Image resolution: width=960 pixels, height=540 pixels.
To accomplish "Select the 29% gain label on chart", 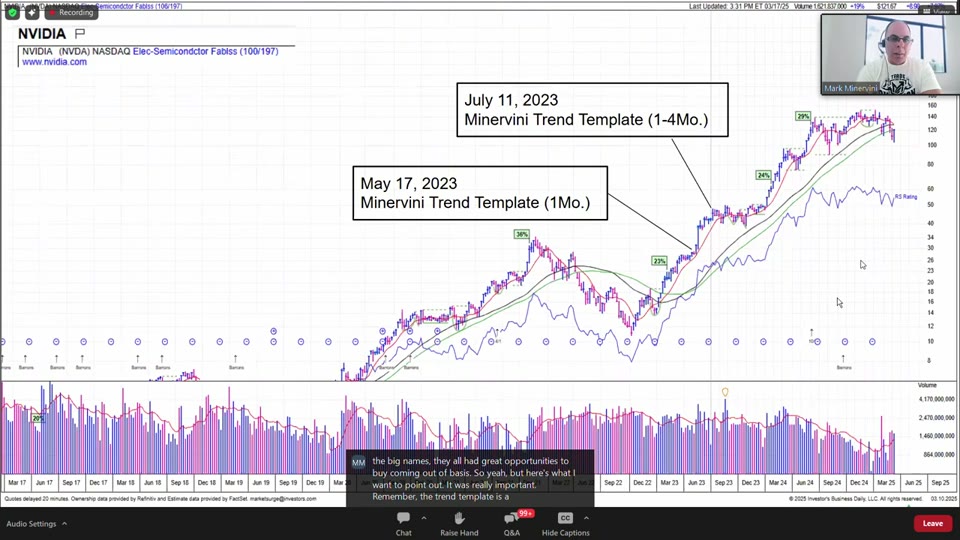I will (803, 116).
